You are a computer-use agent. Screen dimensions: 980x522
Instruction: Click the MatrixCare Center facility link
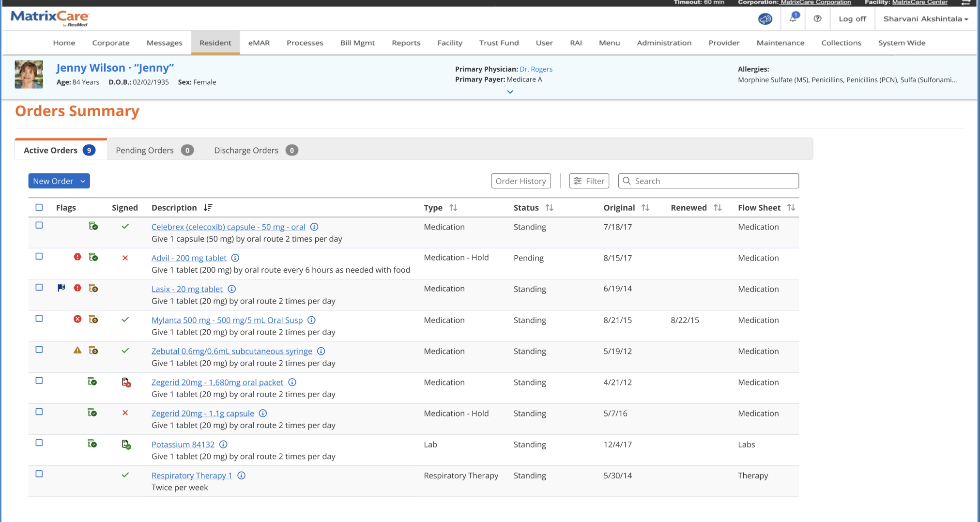(919, 2)
